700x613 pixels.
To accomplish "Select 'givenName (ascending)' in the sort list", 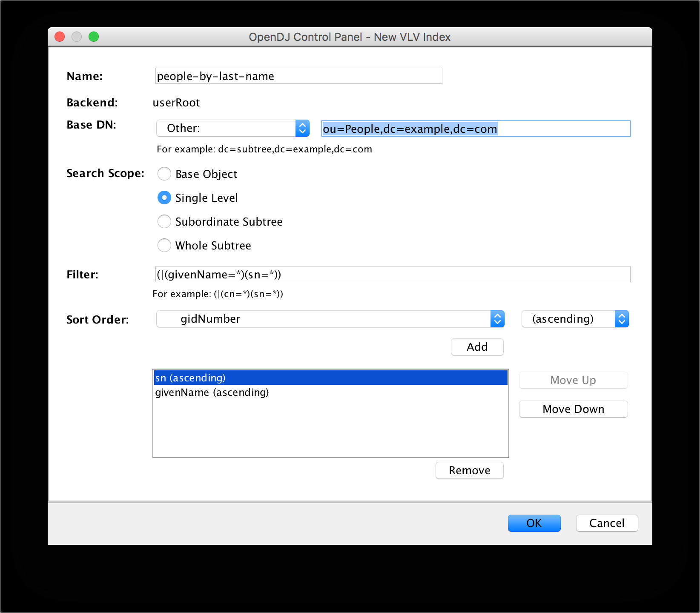I will coord(330,392).
